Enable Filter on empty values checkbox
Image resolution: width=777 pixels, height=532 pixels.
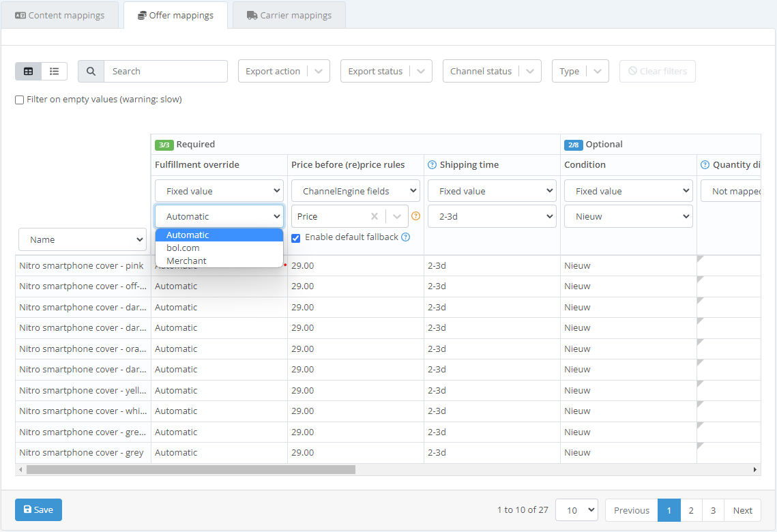click(20, 100)
